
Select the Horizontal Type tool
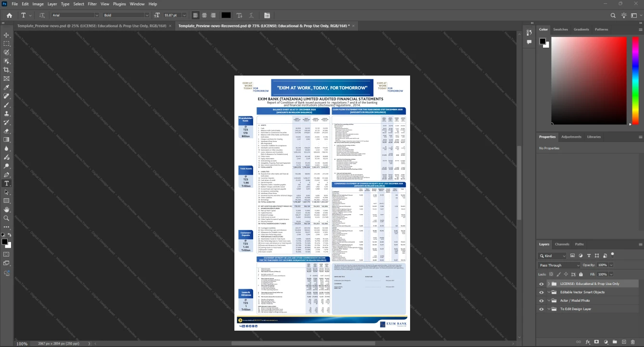click(x=7, y=183)
